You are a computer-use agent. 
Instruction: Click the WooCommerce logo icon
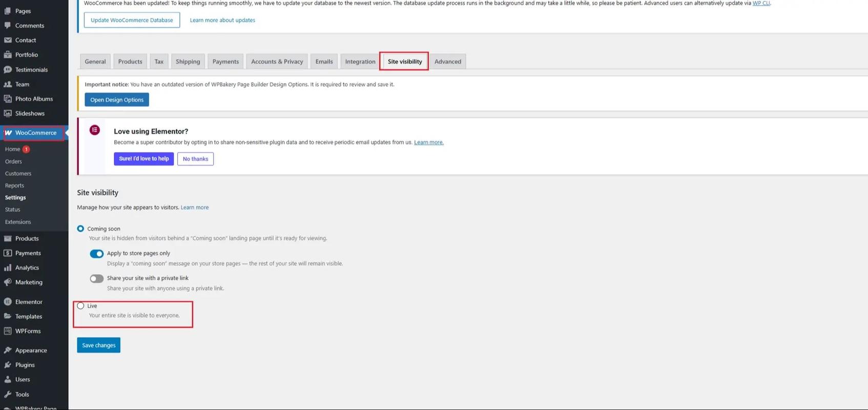[8, 133]
